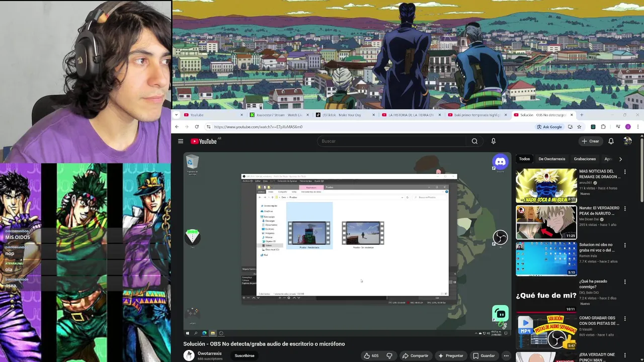The width and height of the screenshot is (644, 362).
Task: Bookmark this page with the star icon
Action: (579, 127)
